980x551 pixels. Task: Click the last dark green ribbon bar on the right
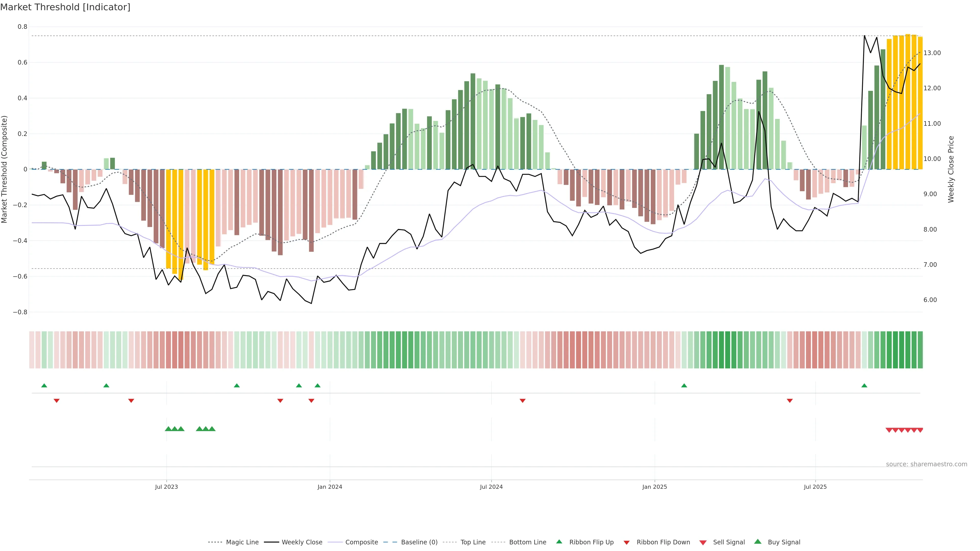[x=920, y=349]
